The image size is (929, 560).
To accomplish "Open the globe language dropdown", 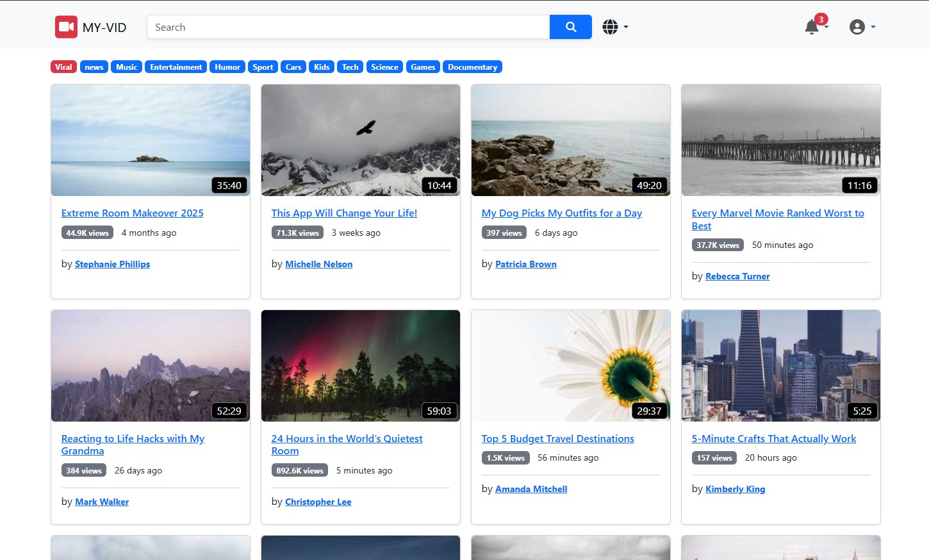I will pyautogui.click(x=615, y=27).
